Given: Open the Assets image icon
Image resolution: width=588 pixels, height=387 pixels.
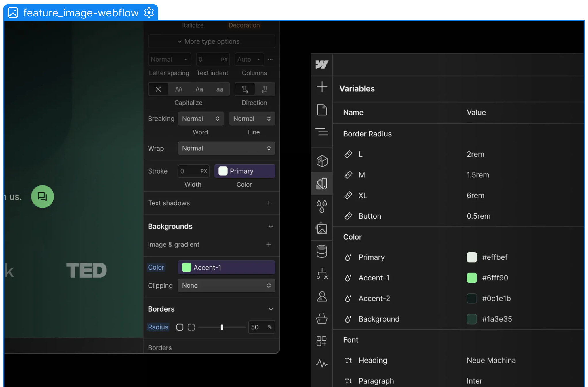Looking at the screenshot, I should pyautogui.click(x=322, y=229).
